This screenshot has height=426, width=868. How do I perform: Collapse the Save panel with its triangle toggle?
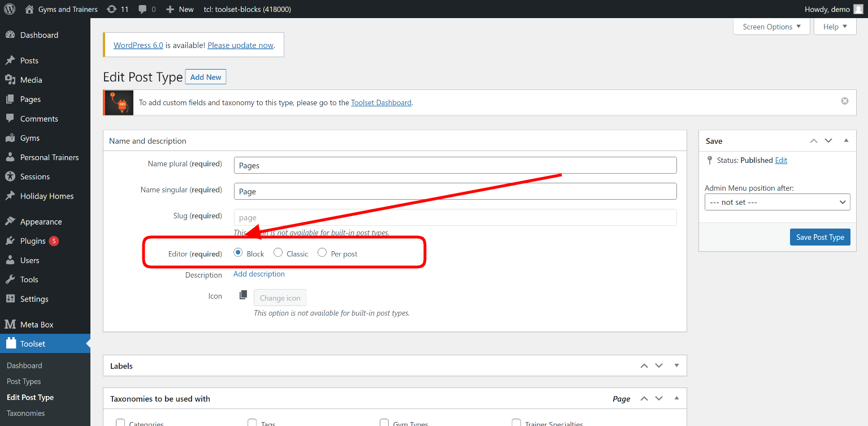click(846, 140)
